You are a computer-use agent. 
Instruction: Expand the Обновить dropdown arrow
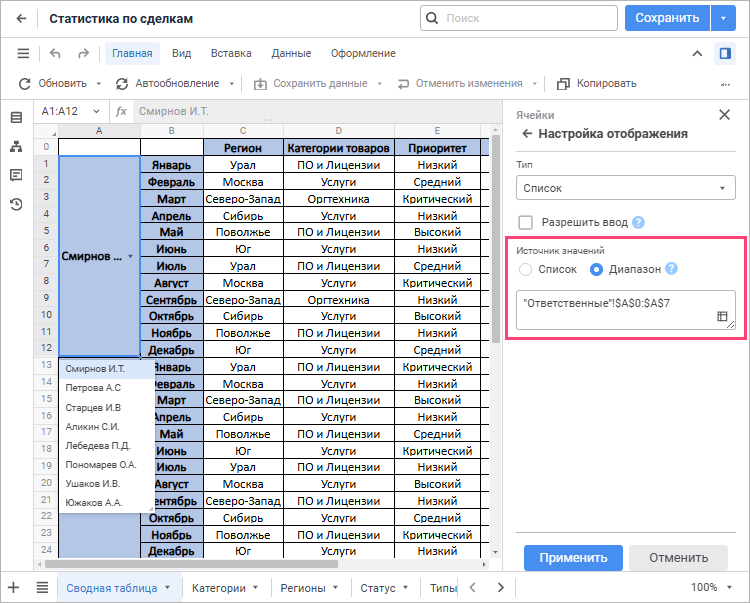(x=99, y=84)
